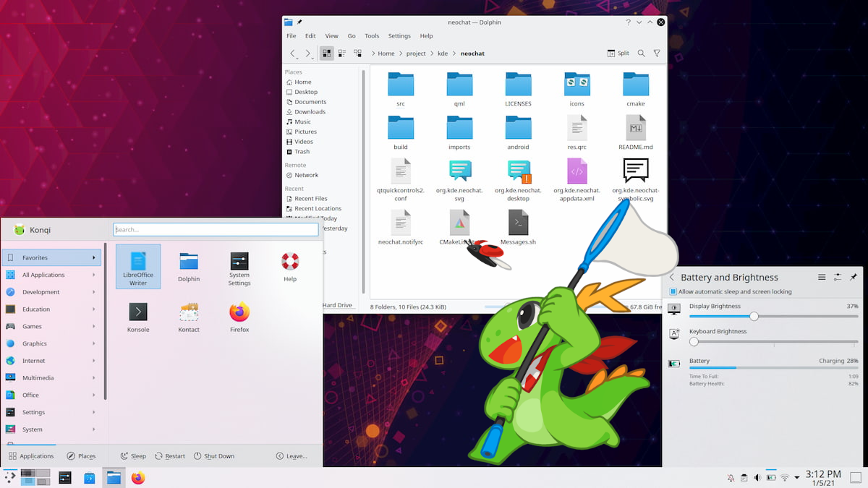Click the volume icon in the system tray

(x=757, y=478)
